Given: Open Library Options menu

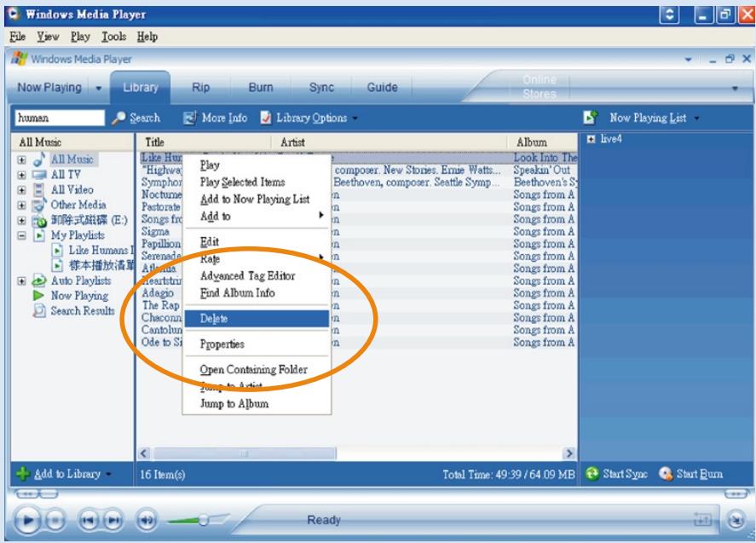Looking at the screenshot, I should (x=309, y=118).
